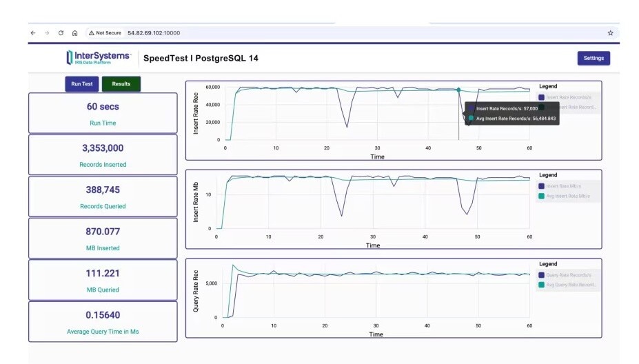Click the 388,745 Records Queried value
639x364 pixels.
(x=103, y=190)
